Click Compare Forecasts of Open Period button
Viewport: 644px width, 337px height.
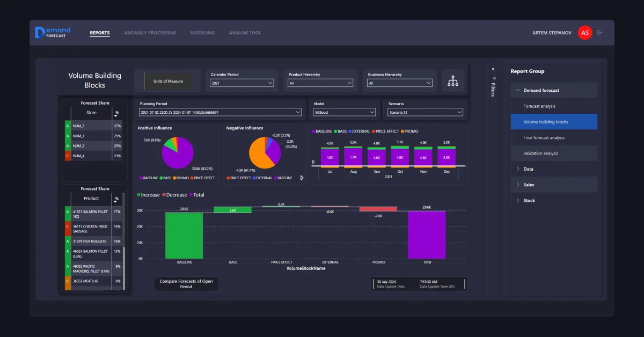186,284
